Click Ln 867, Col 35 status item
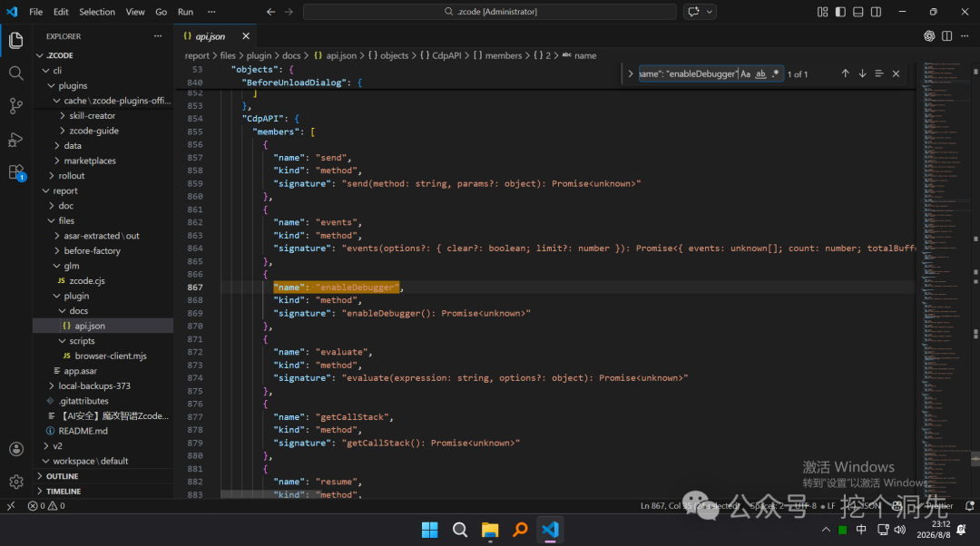 click(689, 506)
